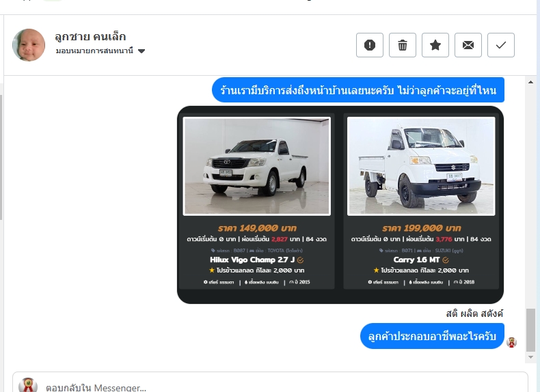Click the ลูกค้าประกอบอาชีพอะไรครับ message bubble

click(x=432, y=336)
